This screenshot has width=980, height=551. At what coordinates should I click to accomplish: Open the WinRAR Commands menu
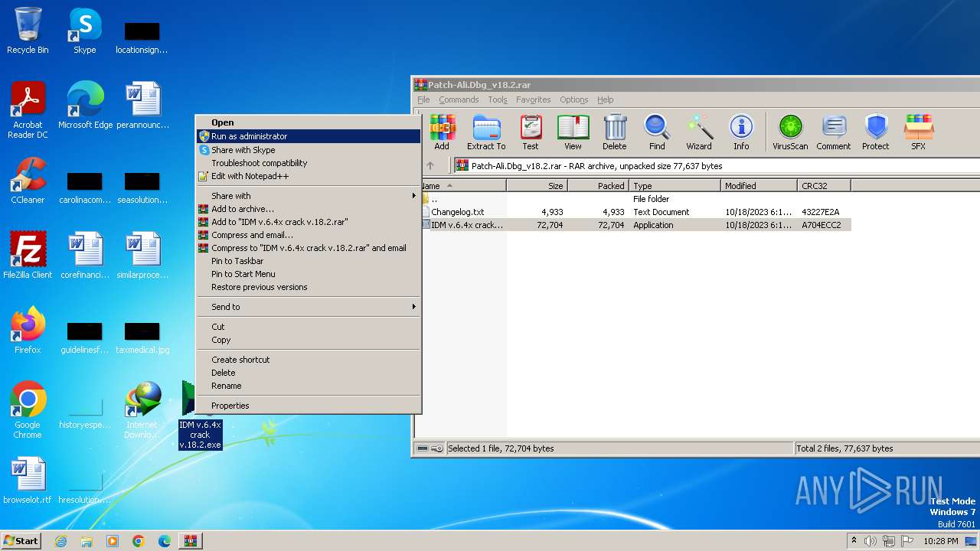tap(459, 99)
